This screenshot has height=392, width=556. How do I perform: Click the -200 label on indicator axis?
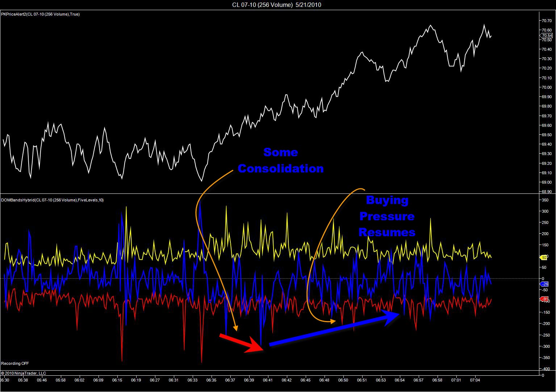point(546,324)
